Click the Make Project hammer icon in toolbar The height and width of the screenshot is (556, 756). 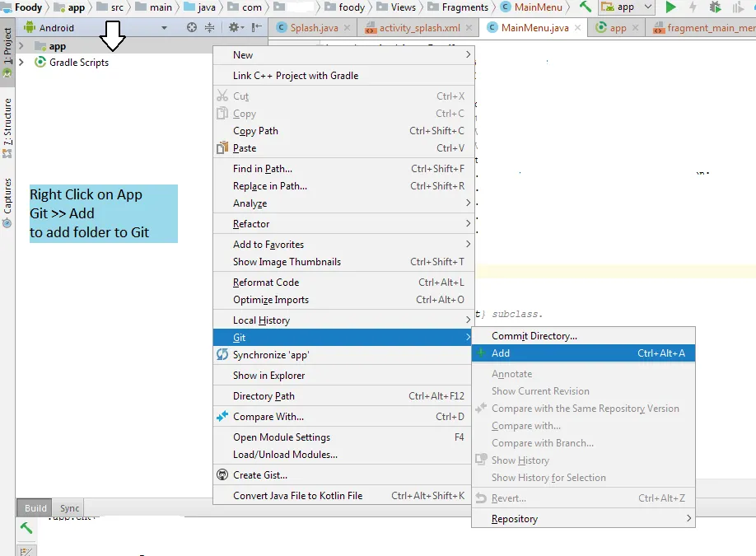(585, 7)
